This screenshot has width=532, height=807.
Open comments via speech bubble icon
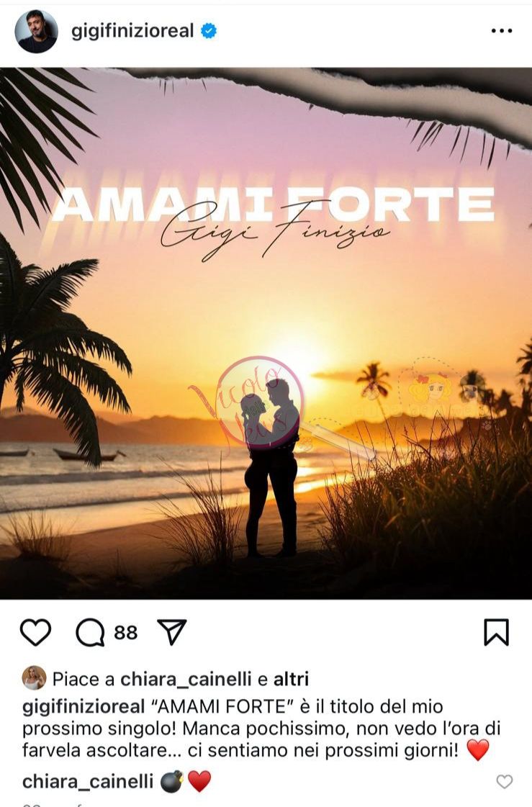pyautogui.click(x=90, y=632)
